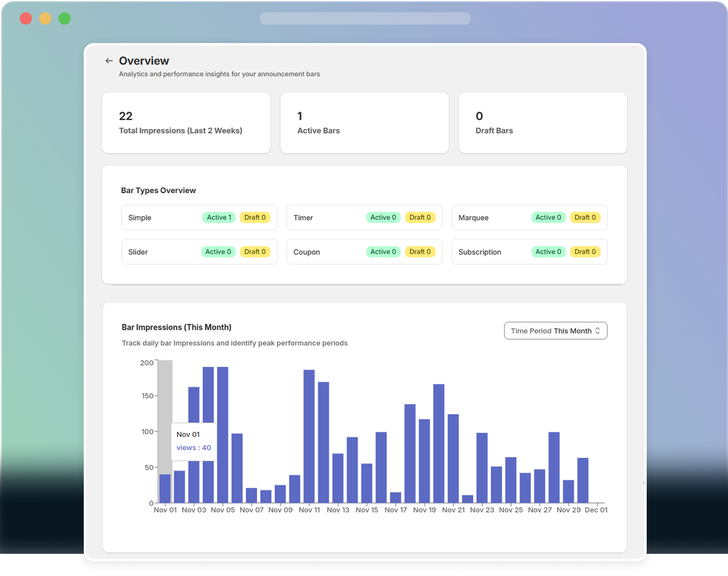The width and height of the screenshot is (728, 576).
Task: Toggle the Draft 0 badge for Timer
Action: point(420,217)
